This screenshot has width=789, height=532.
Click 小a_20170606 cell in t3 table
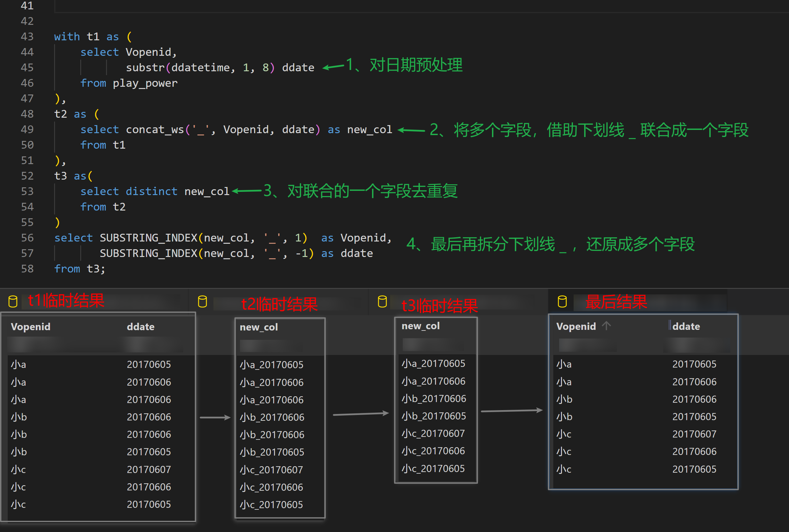click(x=433, y=381)
